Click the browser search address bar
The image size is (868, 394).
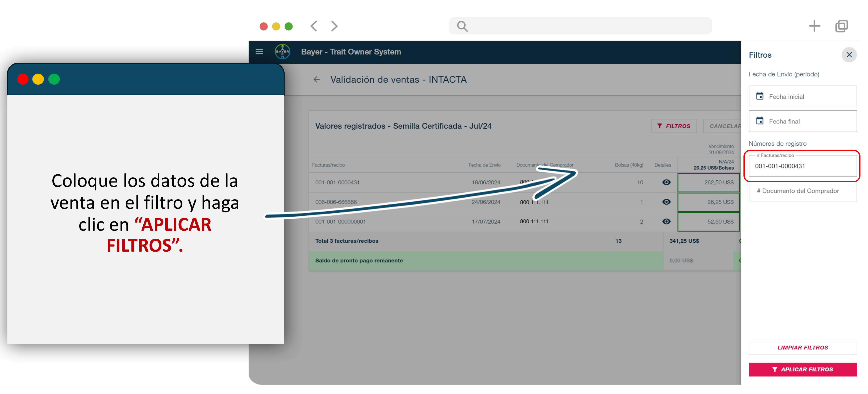coord(580,26)
